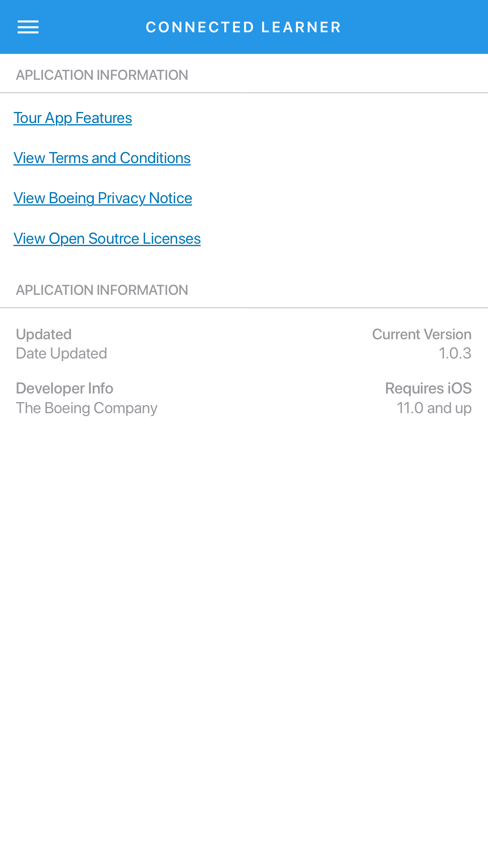Click the Current Version label

[422, 334]
